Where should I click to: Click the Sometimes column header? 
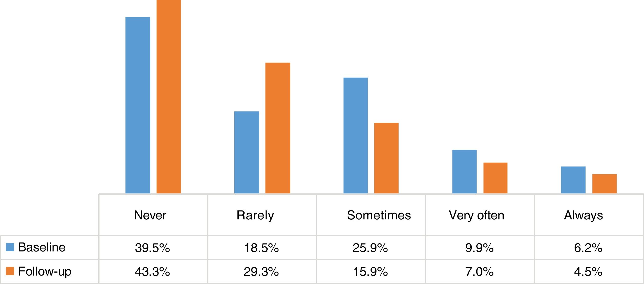[x=379, y=215]
